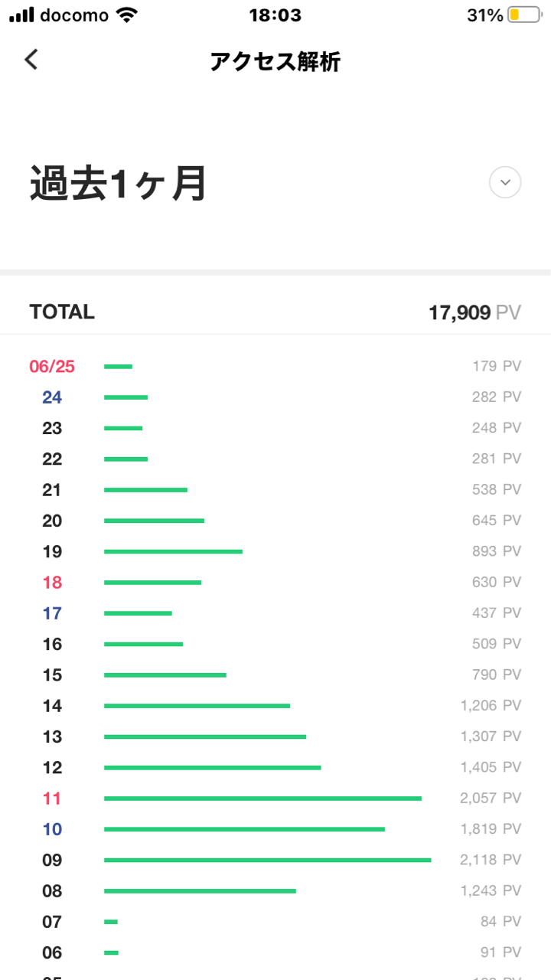Image resolution: width=551 pixels, height=980 pixels.
Task: Tap the 84 PV value for day 07
Action: (500, 922)
